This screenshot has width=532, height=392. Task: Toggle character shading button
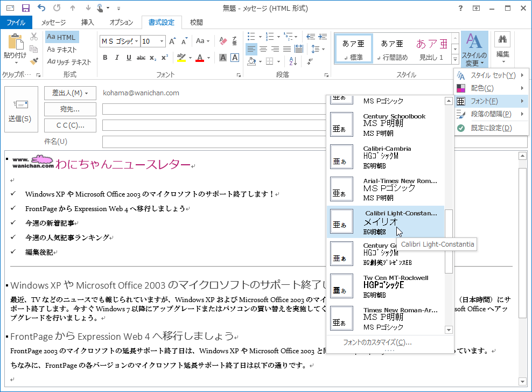pos(223,58)
